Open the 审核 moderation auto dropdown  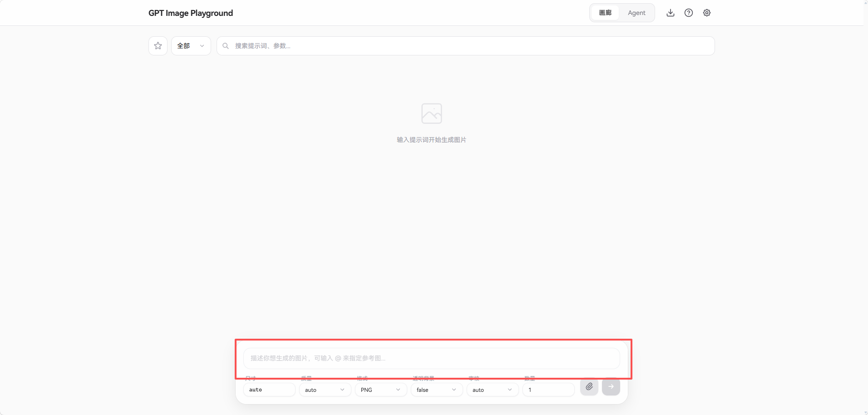pyautogui.click(x=493, y=390)
